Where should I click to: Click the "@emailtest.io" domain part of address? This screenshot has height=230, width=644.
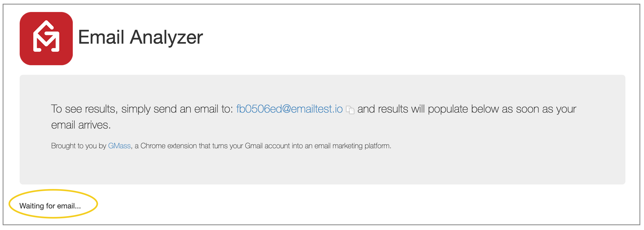pos(312,109)
